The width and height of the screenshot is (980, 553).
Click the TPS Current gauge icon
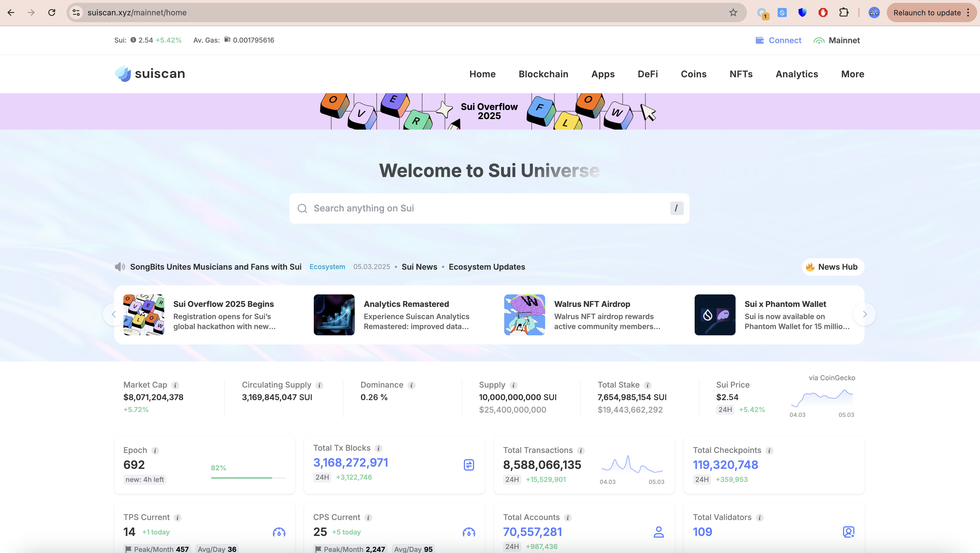coord(279,532)
